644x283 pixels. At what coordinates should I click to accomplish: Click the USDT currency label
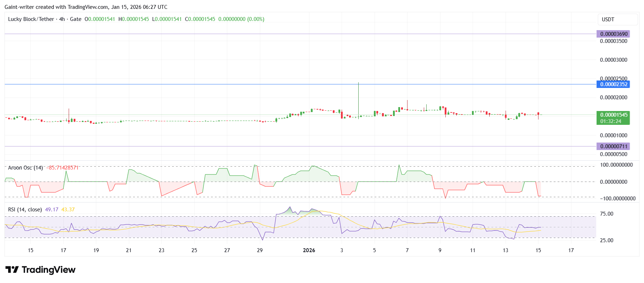coord(608,20)
